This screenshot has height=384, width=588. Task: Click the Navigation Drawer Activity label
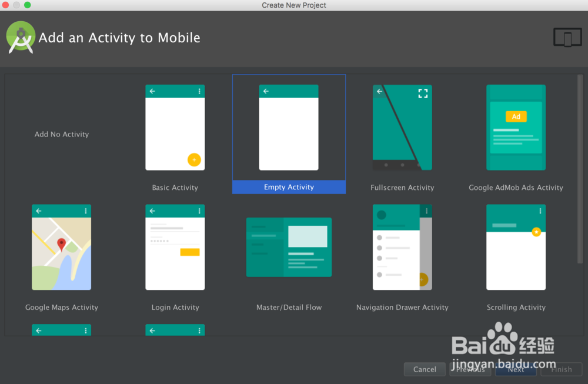[x=402, y=307]
